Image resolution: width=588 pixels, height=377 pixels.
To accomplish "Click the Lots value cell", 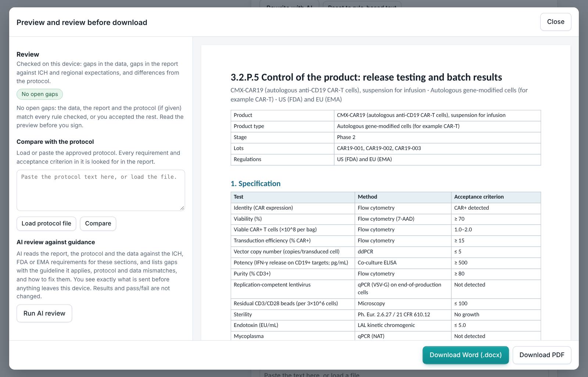I will (437, 148).
